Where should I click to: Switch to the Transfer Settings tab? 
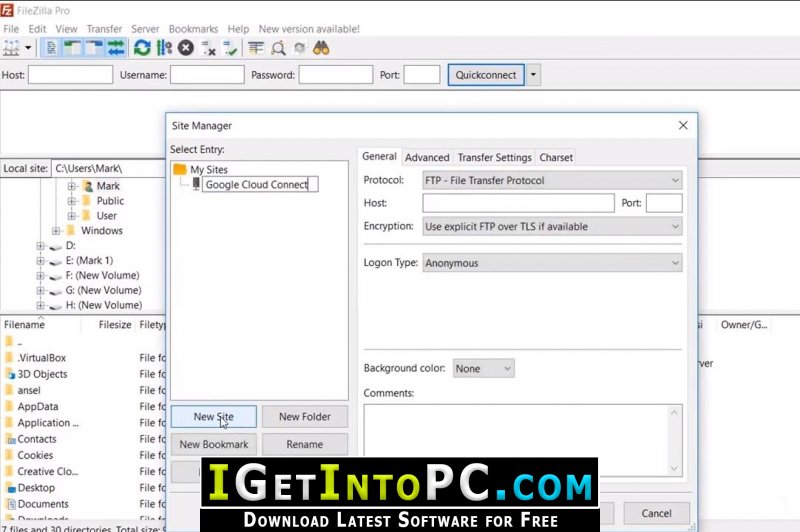[494, 158]
